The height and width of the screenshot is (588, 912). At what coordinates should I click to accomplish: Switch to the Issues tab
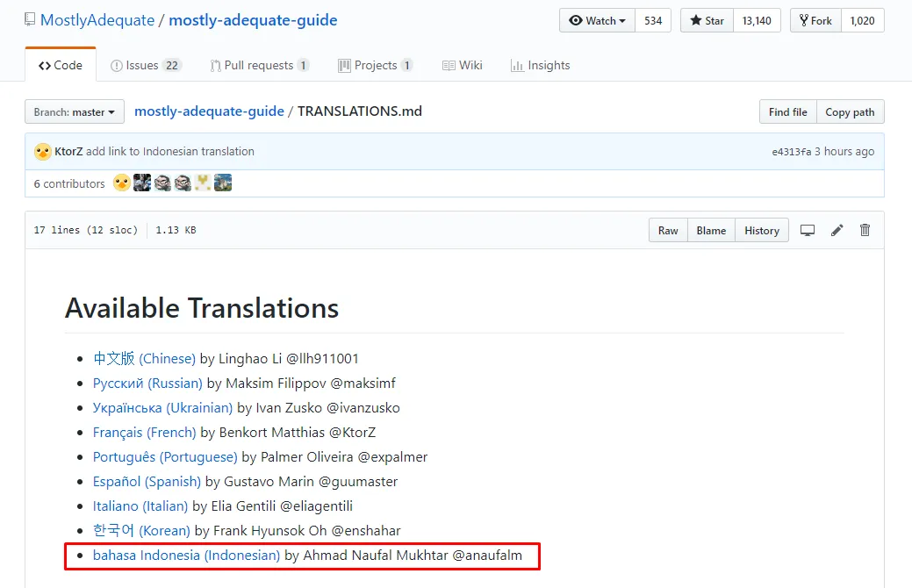pyautogui.click(x=146, y=65)
